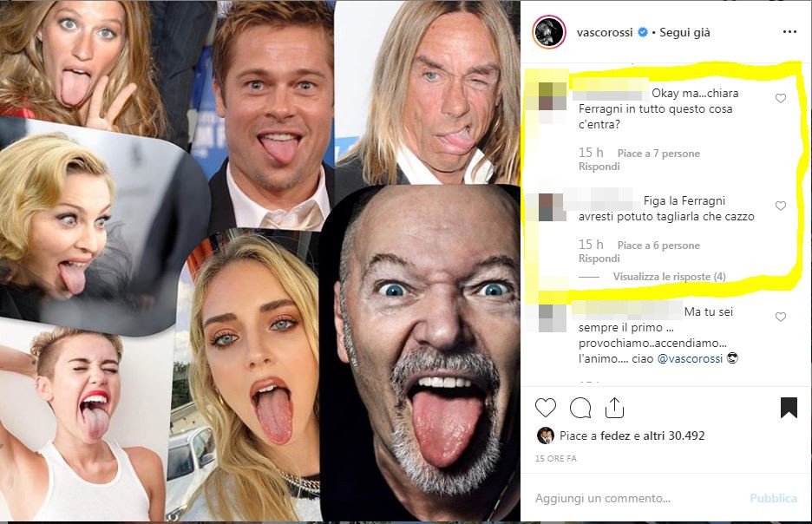Open 'Piace a 6 persone' likes list

pos(658,246)
